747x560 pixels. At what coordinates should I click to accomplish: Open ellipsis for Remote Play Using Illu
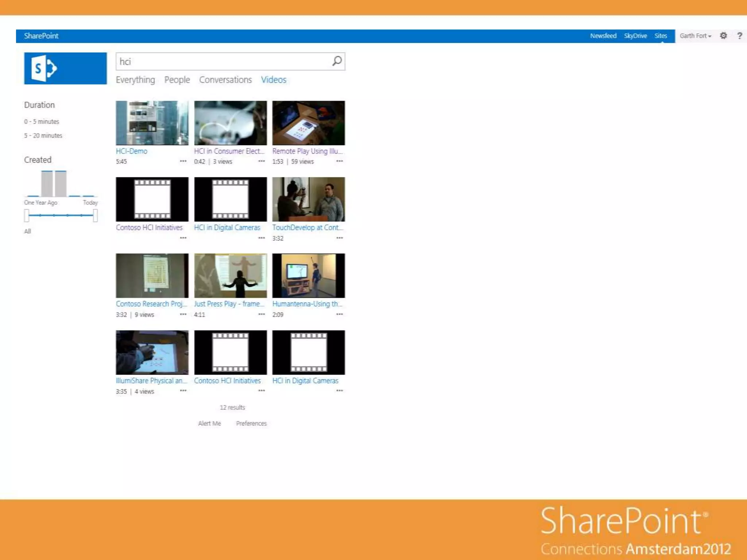point(339,161)
